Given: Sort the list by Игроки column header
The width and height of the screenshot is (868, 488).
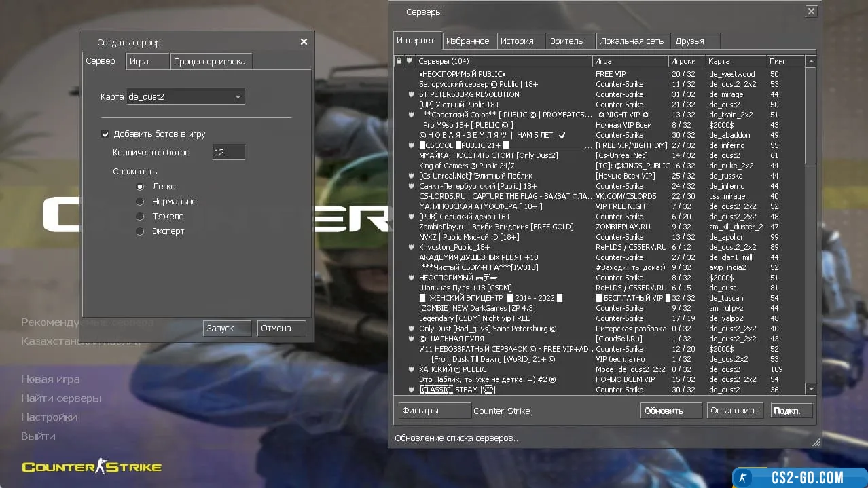Looking at the screenshot, I should click(x=686, y=61).
